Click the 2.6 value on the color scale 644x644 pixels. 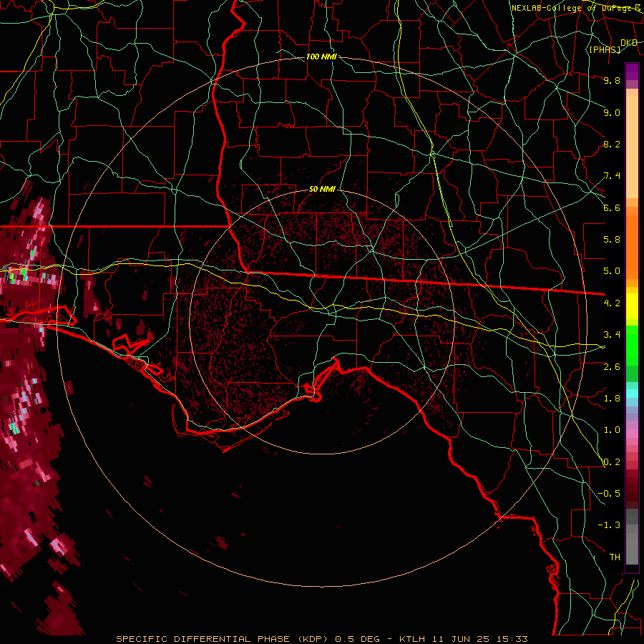(x=612, y=367)
